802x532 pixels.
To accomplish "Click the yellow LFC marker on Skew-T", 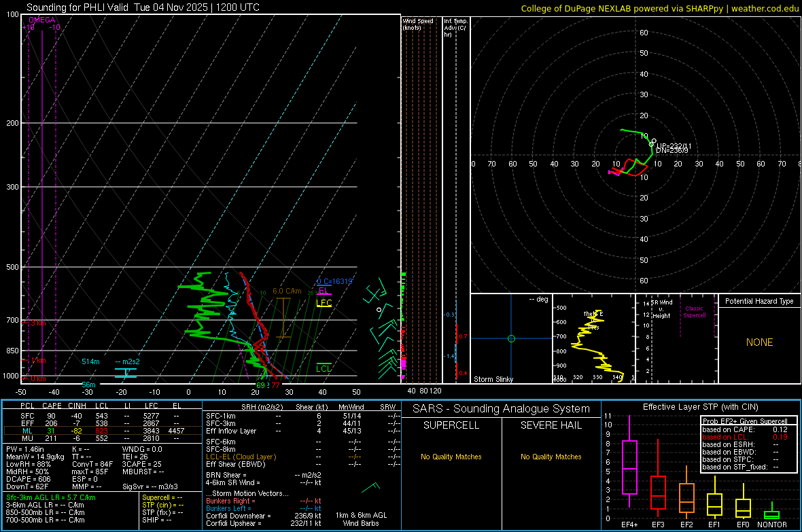I will coord(324,303).
